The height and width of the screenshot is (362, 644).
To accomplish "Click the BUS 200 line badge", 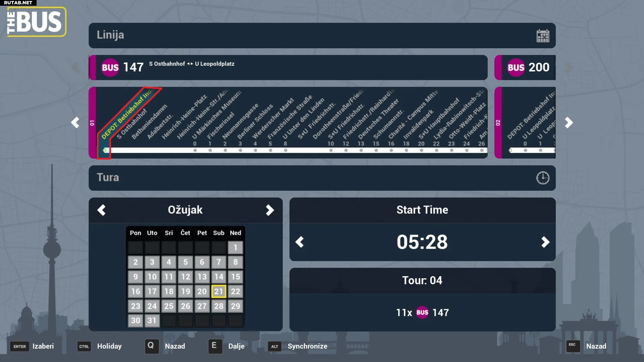I will coord(516,68).
